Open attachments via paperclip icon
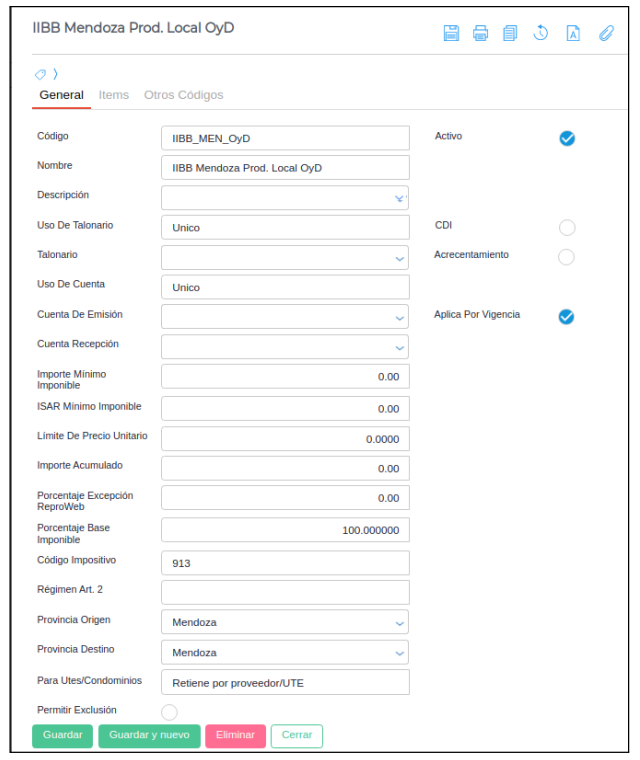The height and width of the screenshot is (760, 640). (x=606, y=33)
